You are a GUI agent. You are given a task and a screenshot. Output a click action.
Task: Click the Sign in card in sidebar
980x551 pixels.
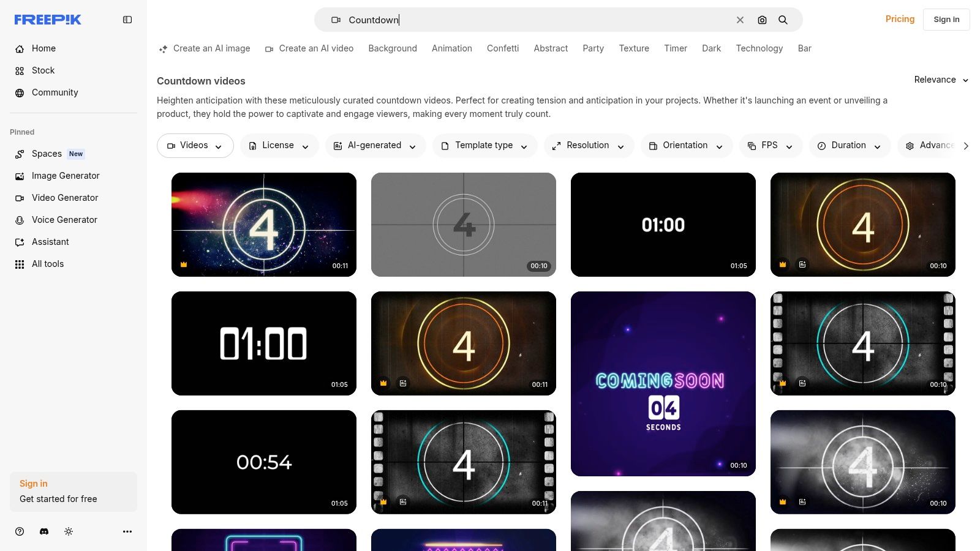tap(73, 492)
